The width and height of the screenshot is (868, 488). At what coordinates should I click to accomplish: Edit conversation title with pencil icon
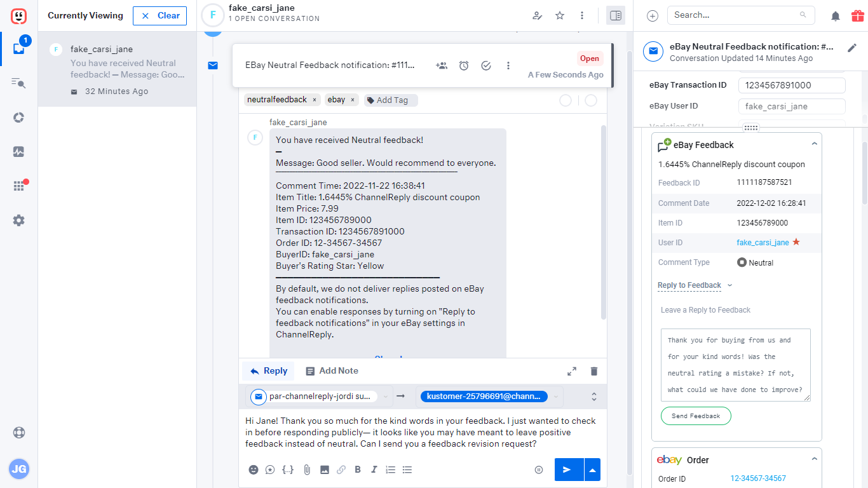(x=852, y=48)
